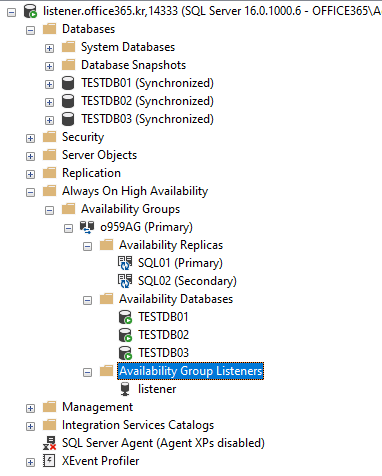This screenshot has height=476, width=382.
Task: Click the Replication folder icon
Action: click(x=49, y=173)
